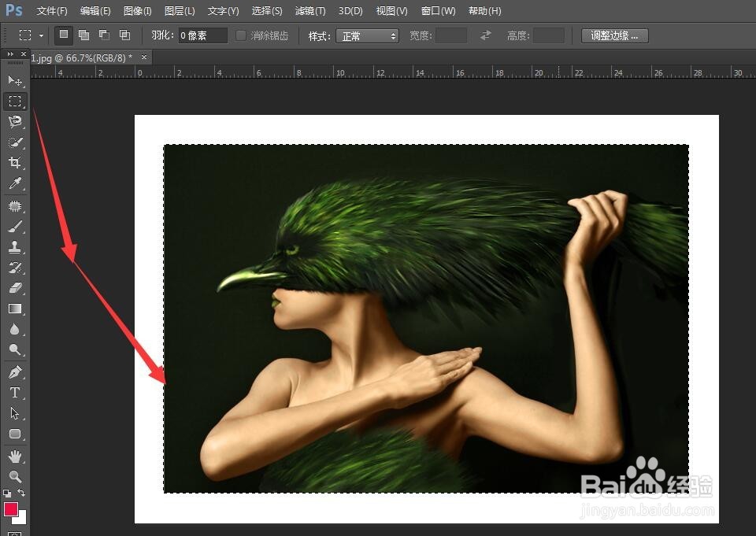Click the 调整边缘 refine edge button
This screenshot has height=536, width=756.
click(614, 35)
